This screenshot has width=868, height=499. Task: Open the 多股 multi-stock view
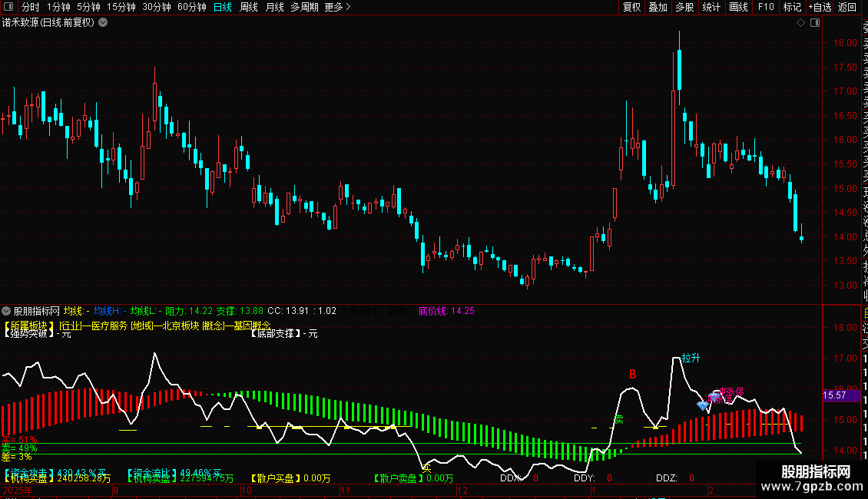684,7
